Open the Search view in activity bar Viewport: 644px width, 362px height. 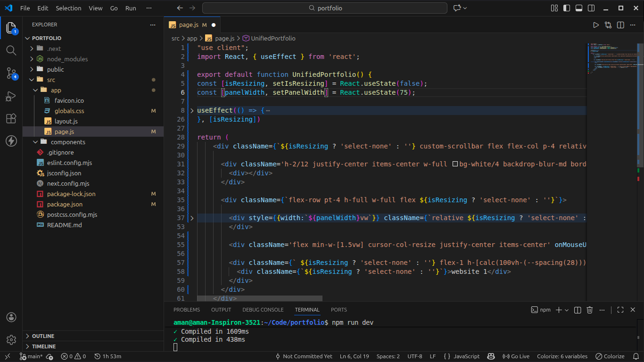tap(11, 50)
